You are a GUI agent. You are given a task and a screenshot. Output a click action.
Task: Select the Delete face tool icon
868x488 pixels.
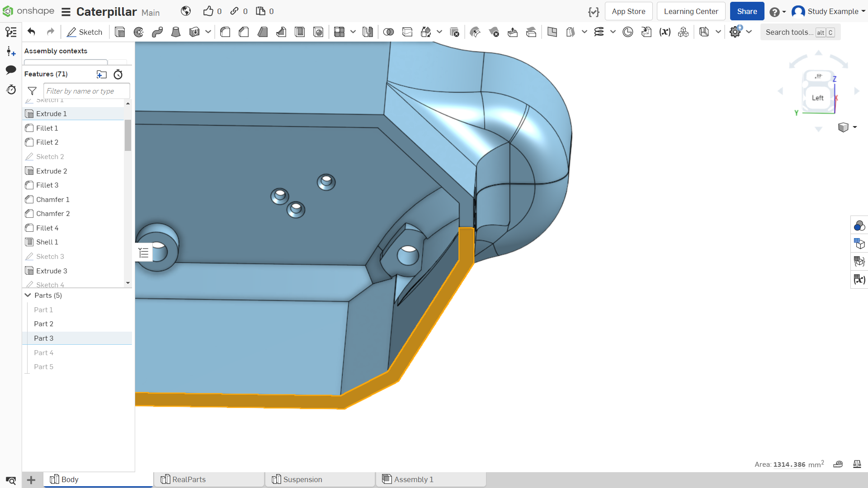click(494, 32)
